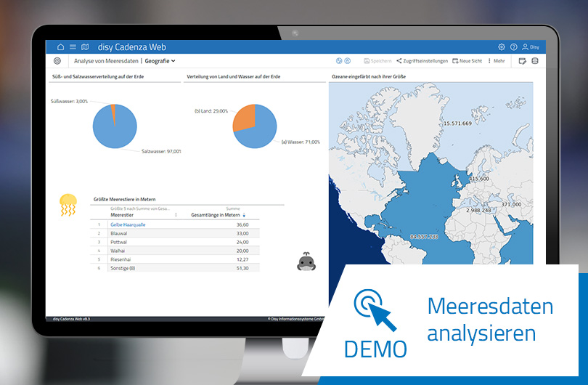Open the database icon in toolbar
This screenshot has height=385, width=588.
(535, 61)
